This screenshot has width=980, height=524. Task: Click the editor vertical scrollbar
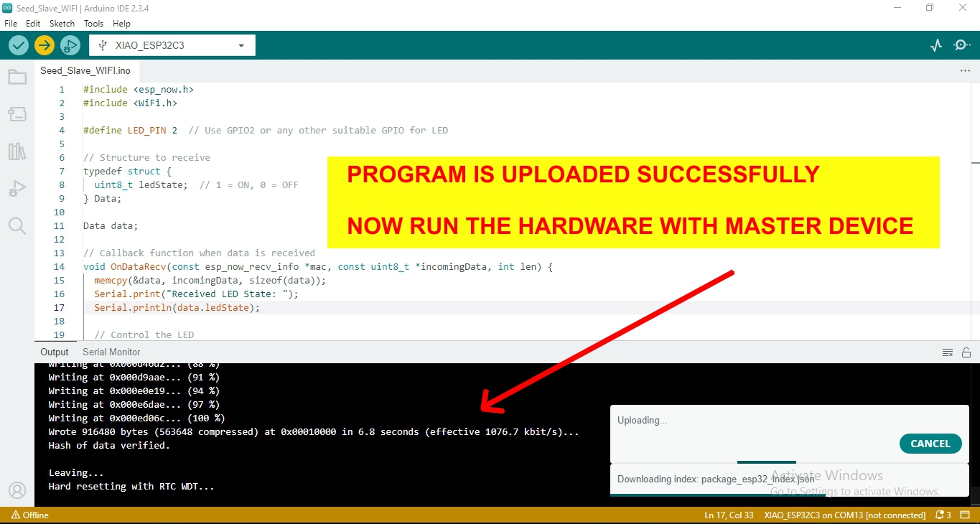[975, 212]
